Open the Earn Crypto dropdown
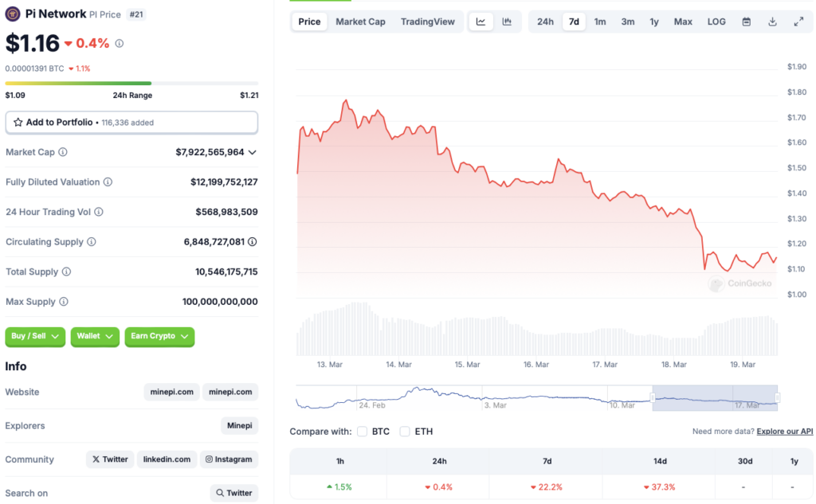 click(x=159, y=337)
